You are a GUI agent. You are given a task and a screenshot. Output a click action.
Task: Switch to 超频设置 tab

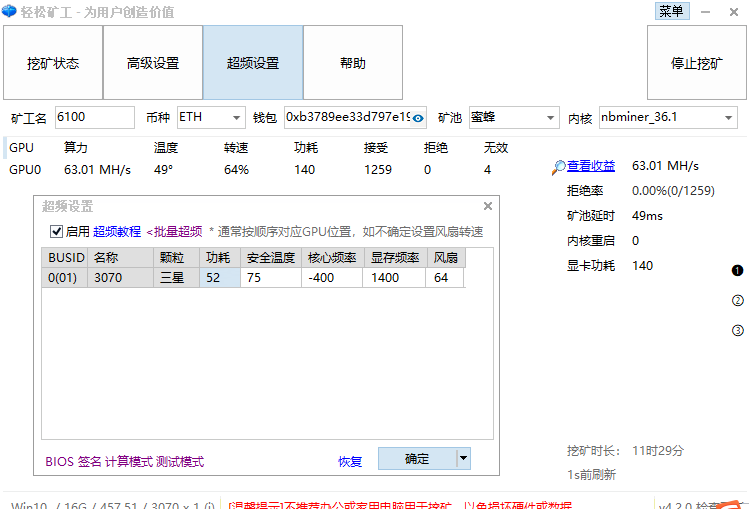253,63
